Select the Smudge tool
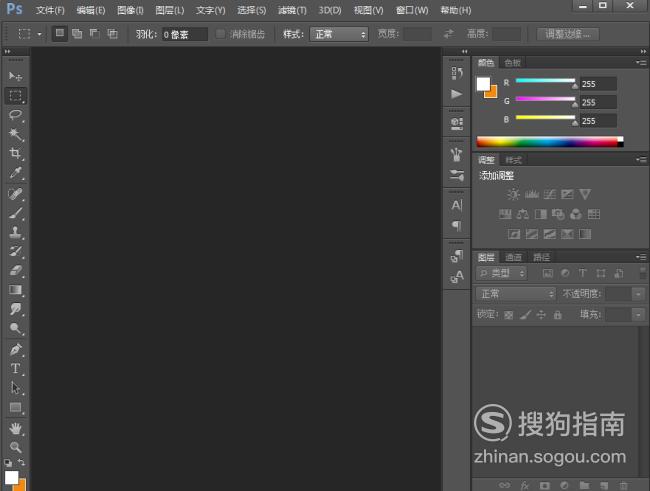 point(16,309)
